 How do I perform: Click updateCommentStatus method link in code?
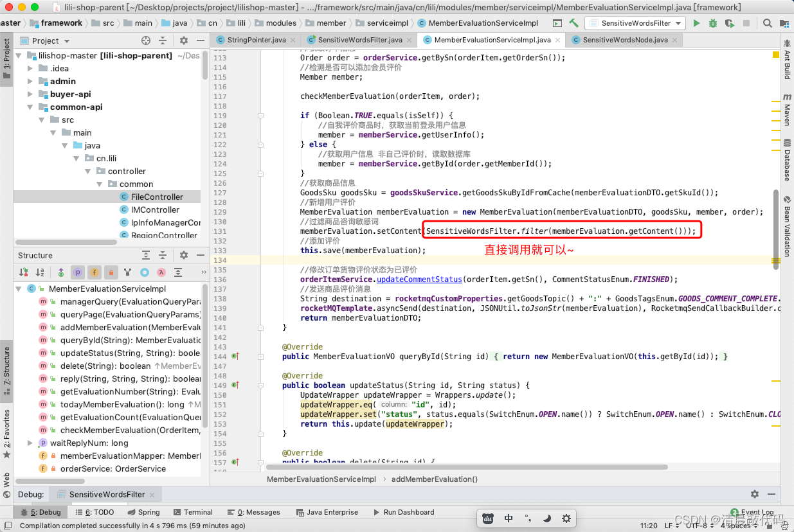tap(419, 279)
